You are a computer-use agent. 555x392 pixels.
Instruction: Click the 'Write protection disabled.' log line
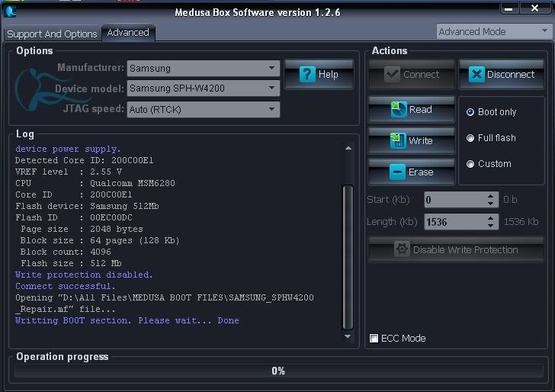(84, 275)
